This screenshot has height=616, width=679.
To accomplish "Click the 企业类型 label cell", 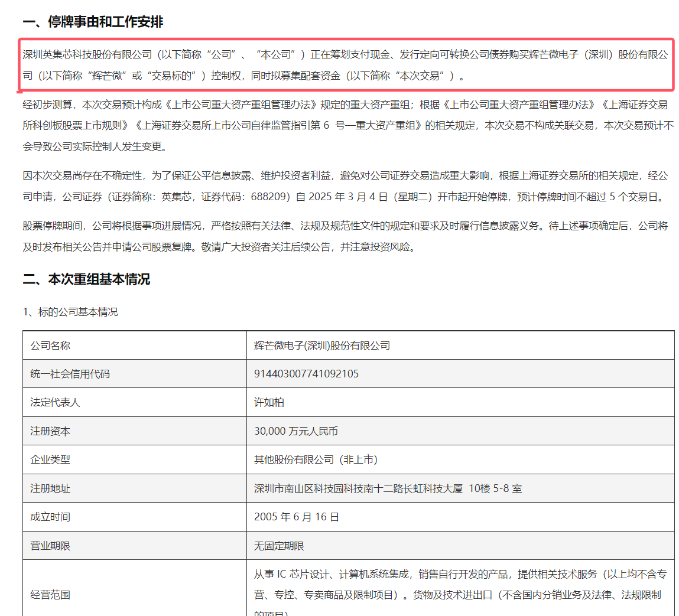I will click(x=135, y=459).
